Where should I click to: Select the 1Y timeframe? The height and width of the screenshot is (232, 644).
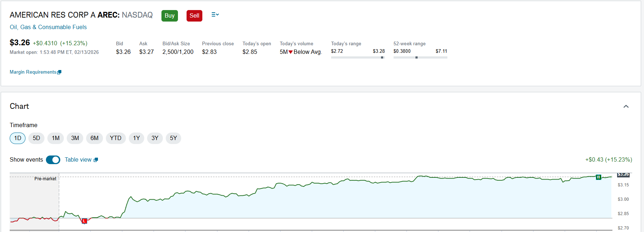tap(136, 138)
